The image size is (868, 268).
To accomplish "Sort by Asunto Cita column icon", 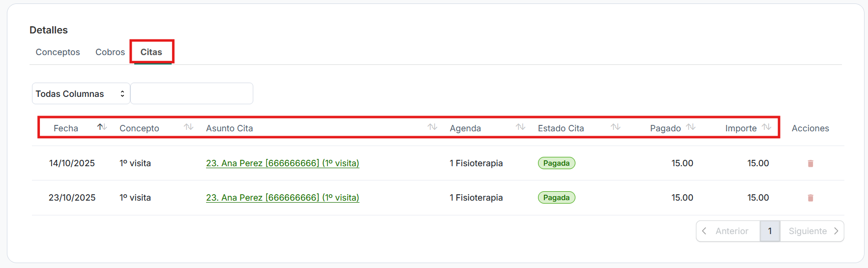I will [x=432, y=127].
